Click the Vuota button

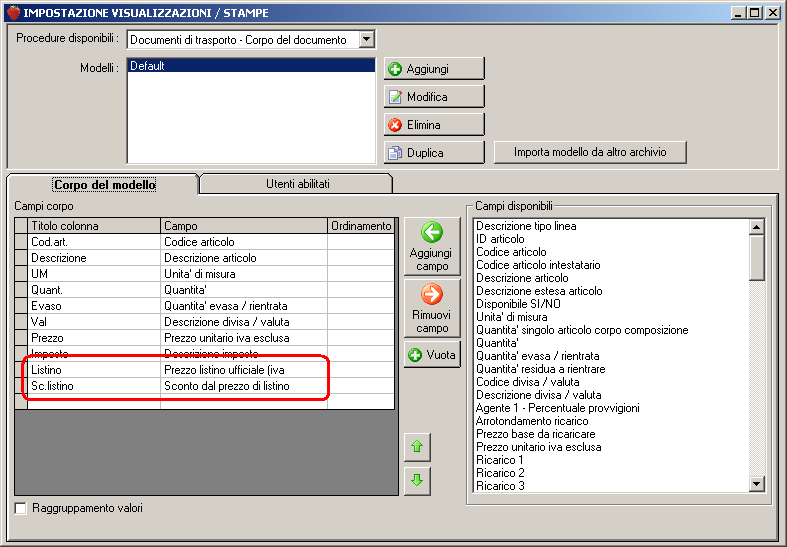tap(432, 355)
